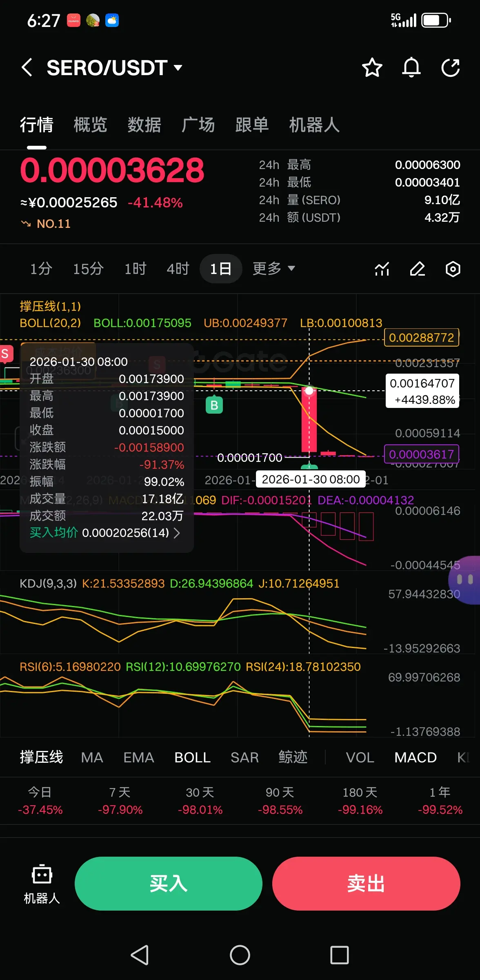Switch to 概览 tab
This screenshot has width=480, height=980.
pyautogui.click(x=90, y=125)
